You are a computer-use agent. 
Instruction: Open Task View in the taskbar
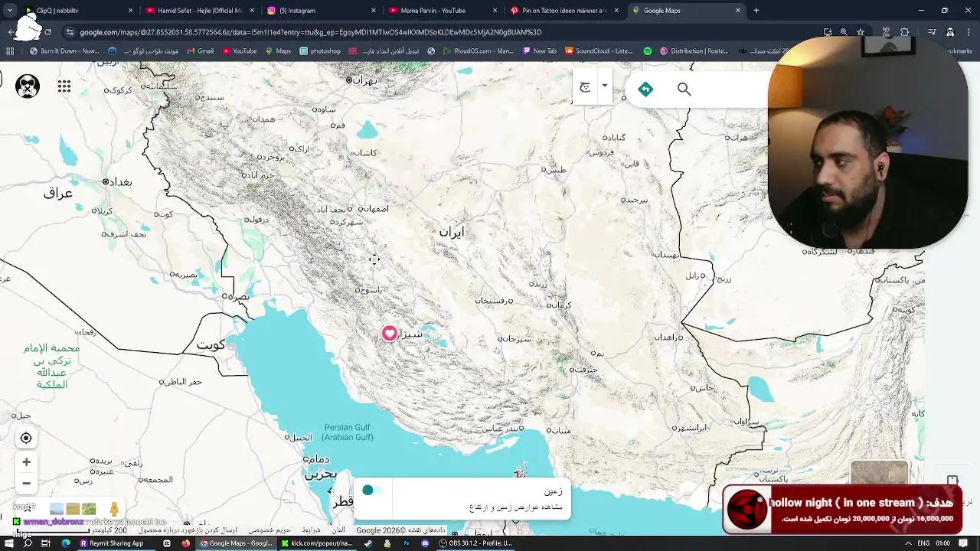46,543
